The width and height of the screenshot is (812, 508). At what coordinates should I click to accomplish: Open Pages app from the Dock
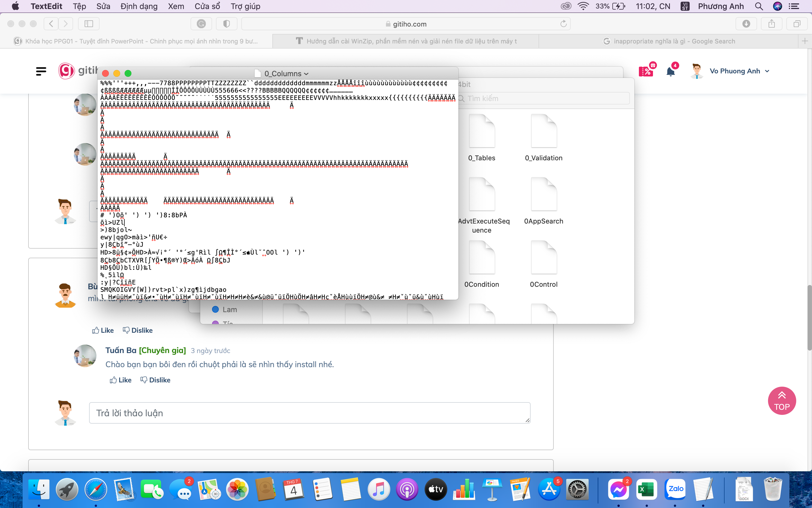(521, 489)
